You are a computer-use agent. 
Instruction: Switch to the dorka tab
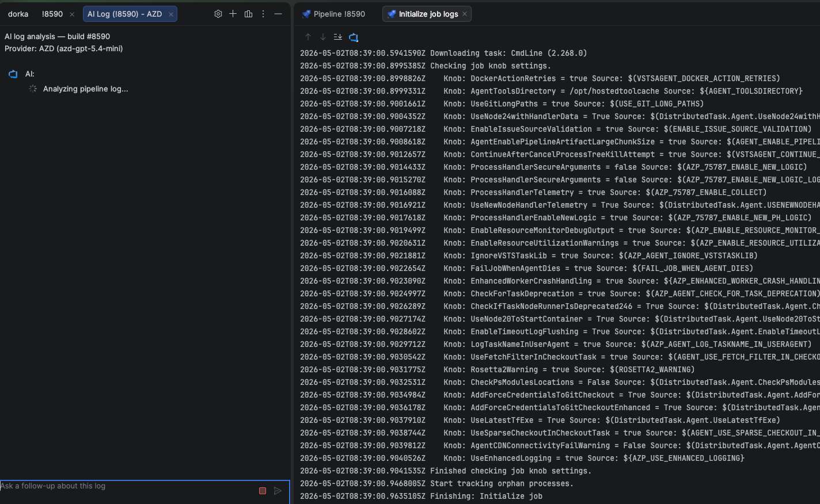point(18,14)
